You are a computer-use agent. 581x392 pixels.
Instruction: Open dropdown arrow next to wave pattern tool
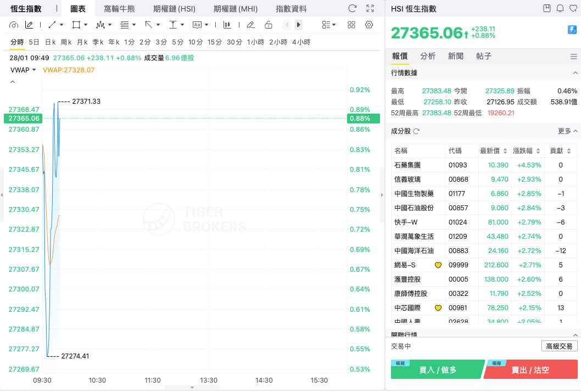click(110, 25)
